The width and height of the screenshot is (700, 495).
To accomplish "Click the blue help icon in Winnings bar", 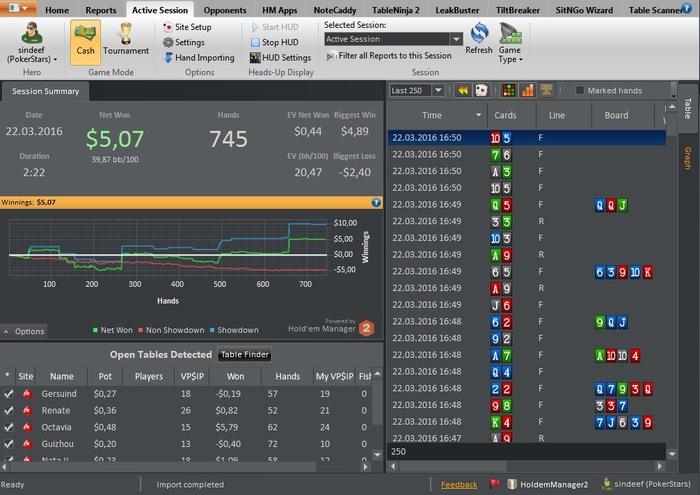I will tap(376, 201).
